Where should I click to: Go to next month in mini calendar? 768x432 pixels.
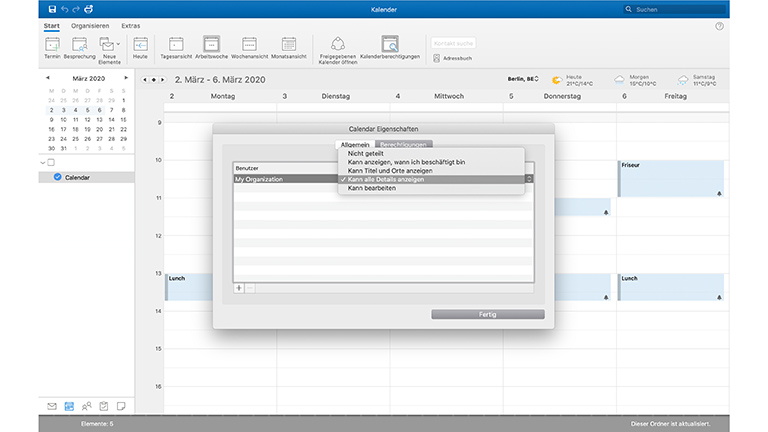(123, 77)
